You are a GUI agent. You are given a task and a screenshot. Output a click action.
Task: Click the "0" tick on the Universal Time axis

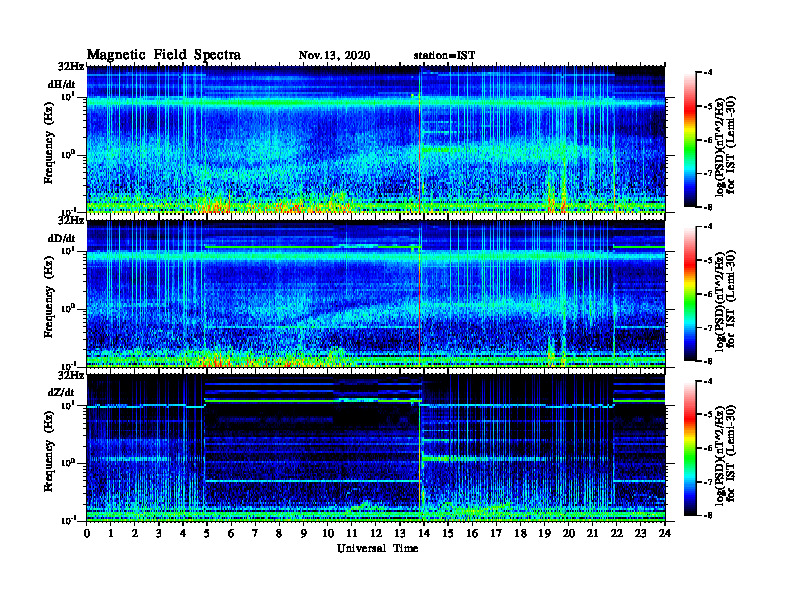pos(87,533)
